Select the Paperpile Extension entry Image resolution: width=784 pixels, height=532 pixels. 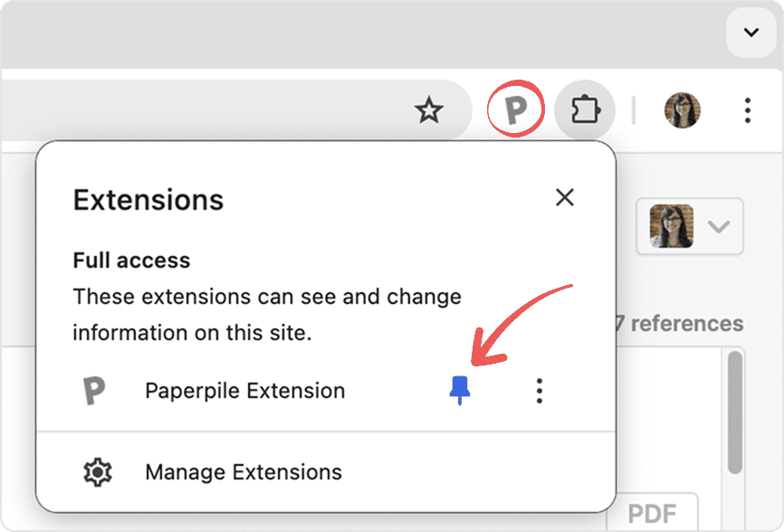point(244,391)
